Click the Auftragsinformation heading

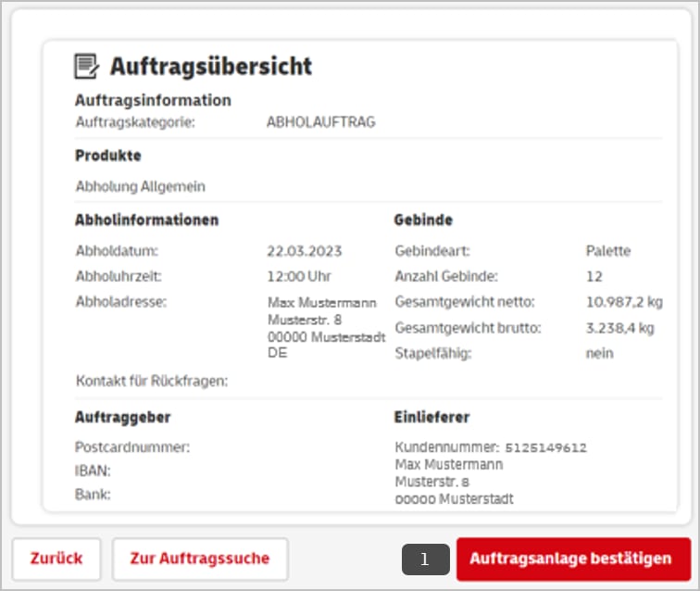(x=153, y=101)
